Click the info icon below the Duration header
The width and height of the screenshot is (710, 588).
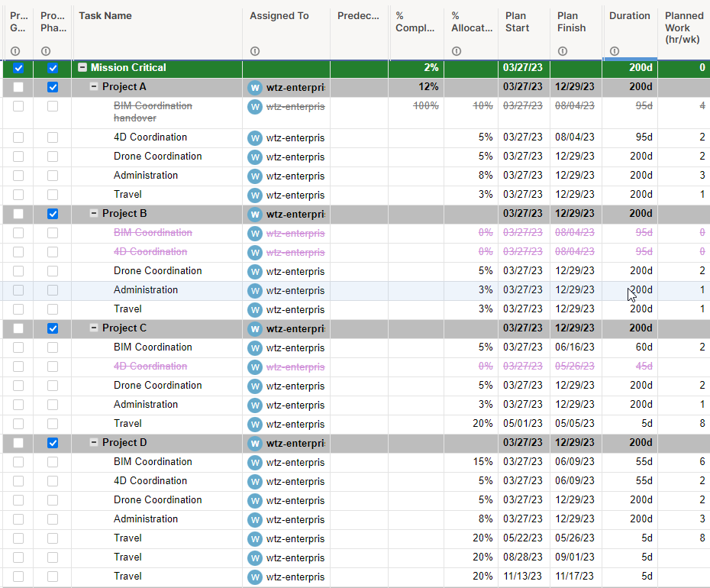[614, 51]
